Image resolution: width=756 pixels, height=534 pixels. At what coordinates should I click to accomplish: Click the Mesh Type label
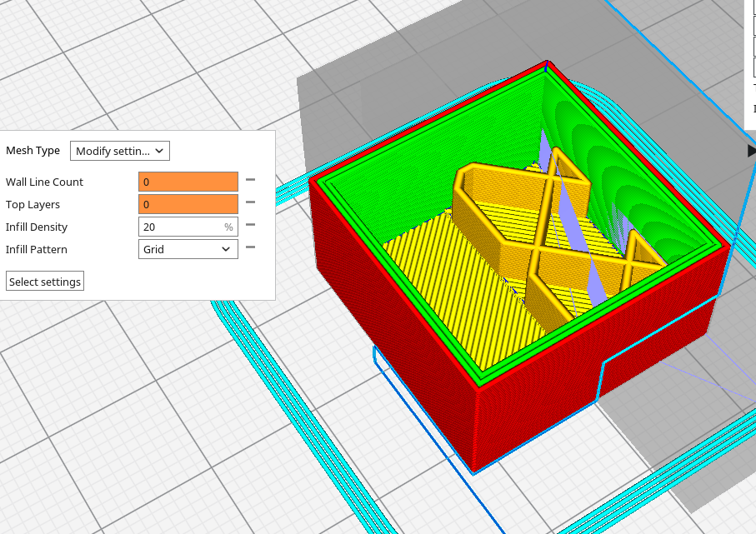[x=33, y=150]
